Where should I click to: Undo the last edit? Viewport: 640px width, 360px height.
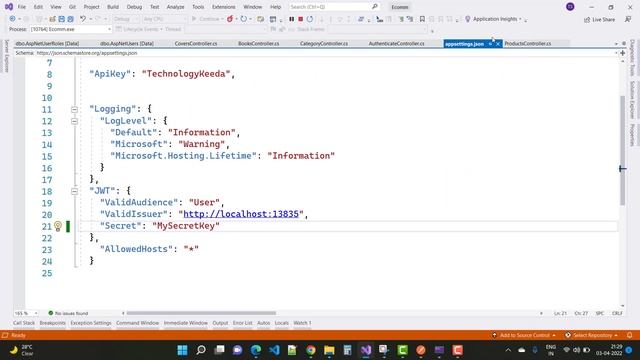[83, 19]
